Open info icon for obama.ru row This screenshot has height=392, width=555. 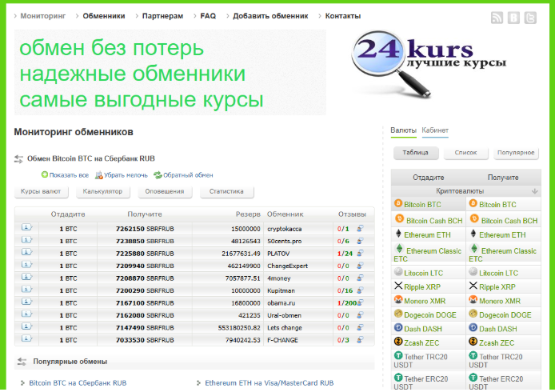26,302
